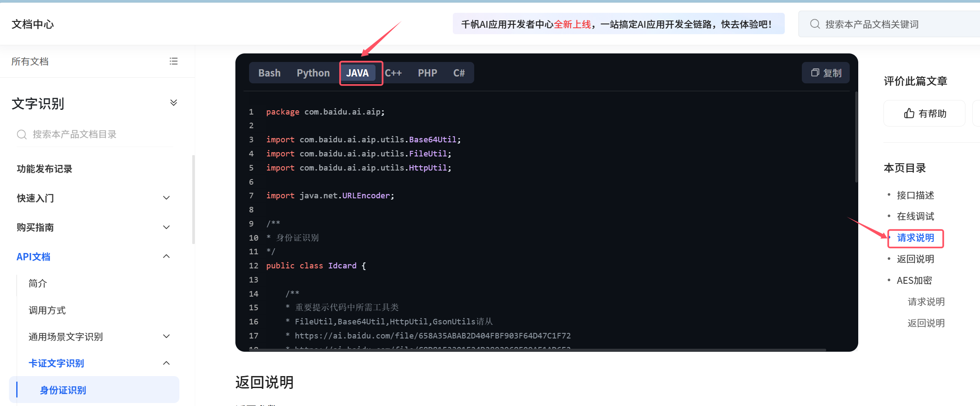Open the Bash code example

click(269, 73)
